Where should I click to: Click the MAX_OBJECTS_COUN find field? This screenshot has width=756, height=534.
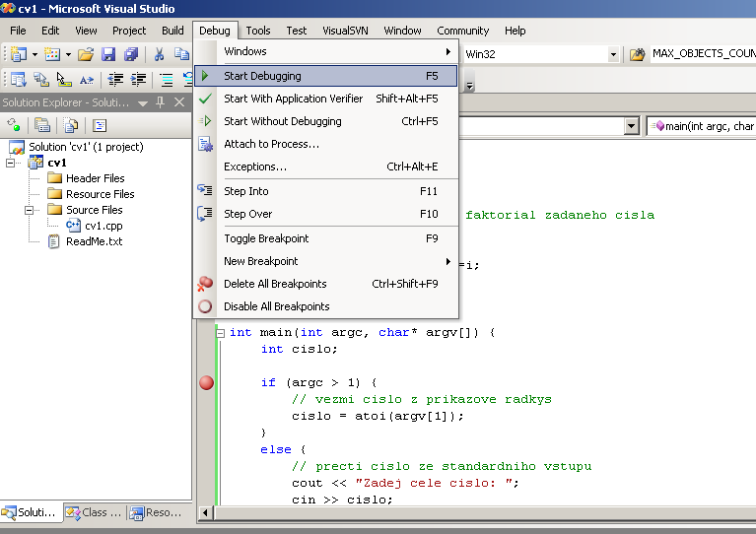click(x=703, y=53)
